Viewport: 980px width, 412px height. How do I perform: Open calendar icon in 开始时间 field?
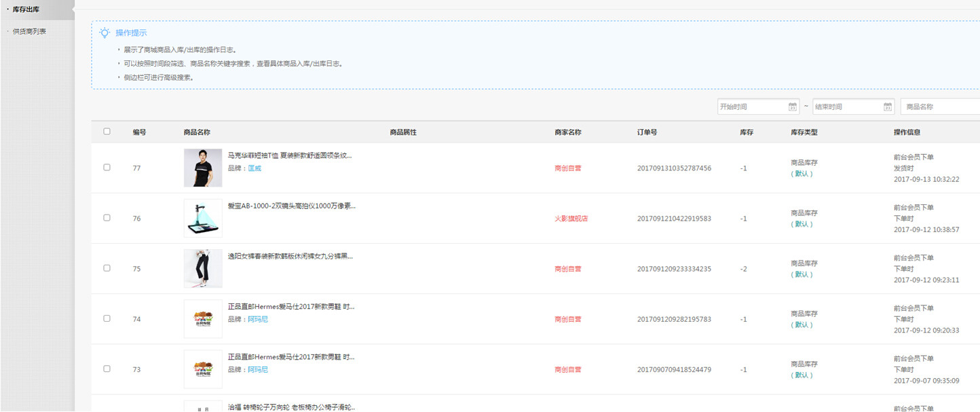(793, 107)
